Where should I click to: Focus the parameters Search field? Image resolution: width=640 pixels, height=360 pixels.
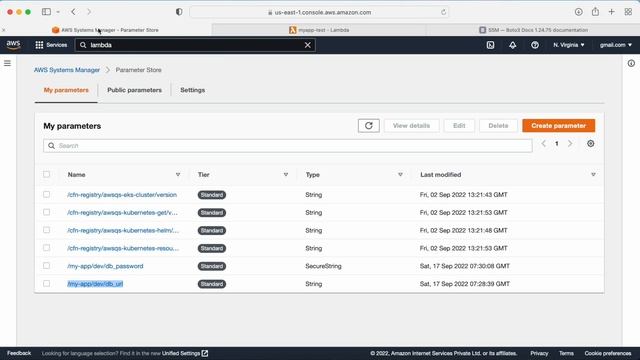click(288, 146)
